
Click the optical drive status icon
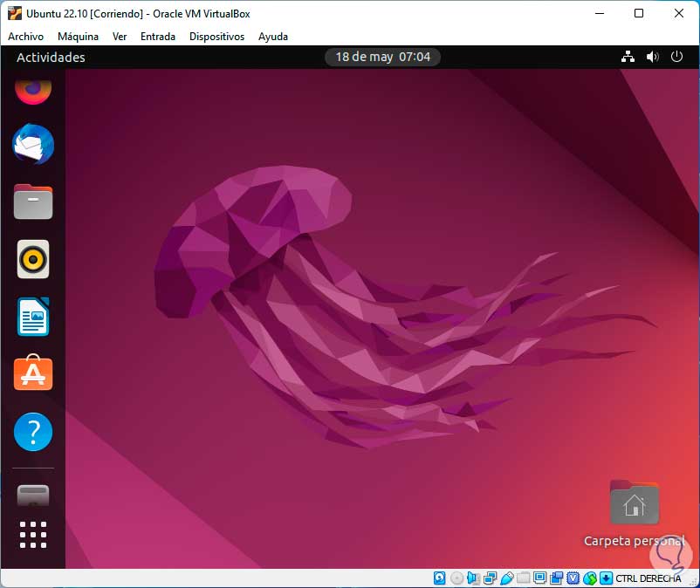click(x=456, y=578)
